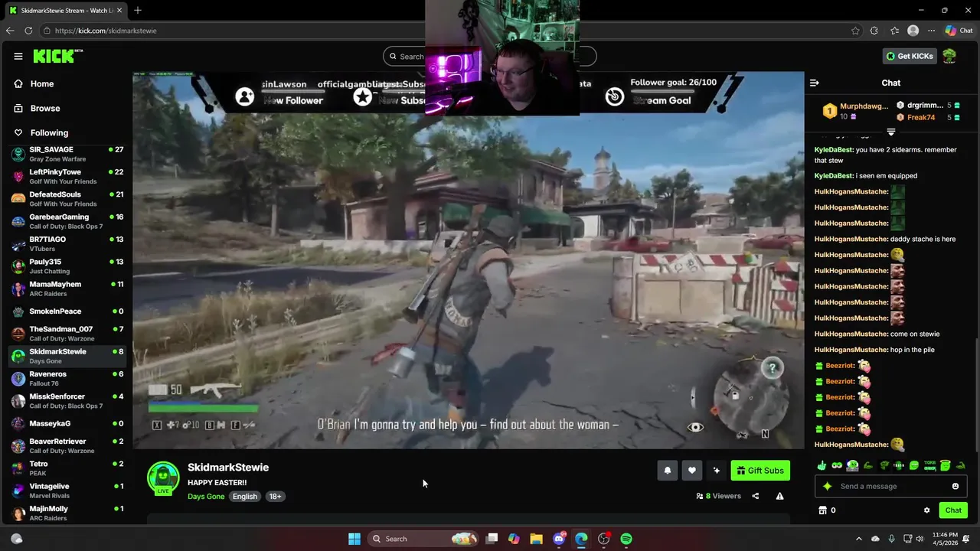Open the emoji picker in message box
This screenshot has height=551, width=980.
[x=955, y=486]
